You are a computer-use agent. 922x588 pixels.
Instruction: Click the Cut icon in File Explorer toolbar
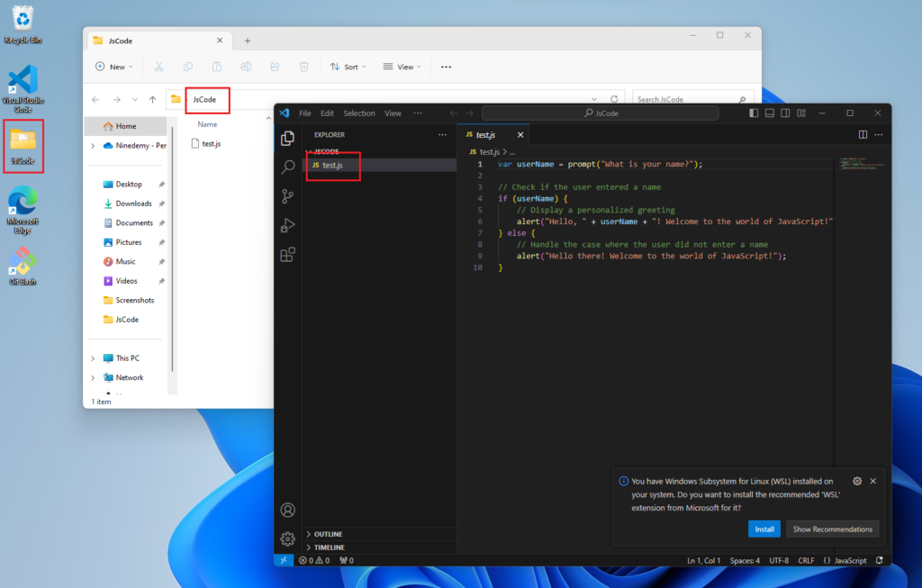[x=158, y=67]
